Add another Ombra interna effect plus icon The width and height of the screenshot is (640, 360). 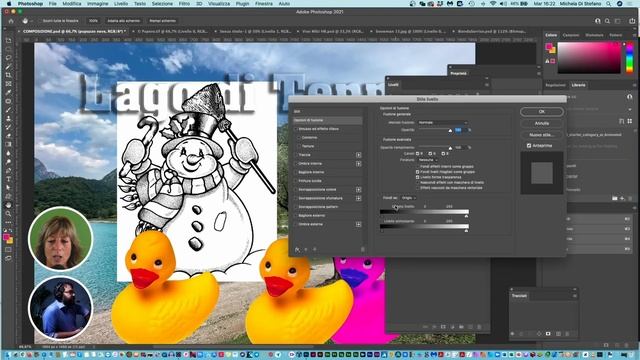tap(358, 164)
